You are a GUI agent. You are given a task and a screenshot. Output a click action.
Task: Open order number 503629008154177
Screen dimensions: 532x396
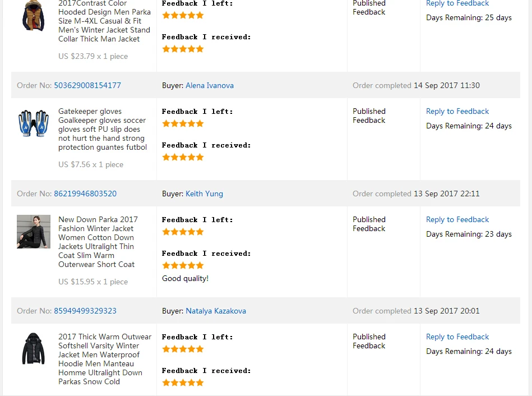tap(87, 85)
